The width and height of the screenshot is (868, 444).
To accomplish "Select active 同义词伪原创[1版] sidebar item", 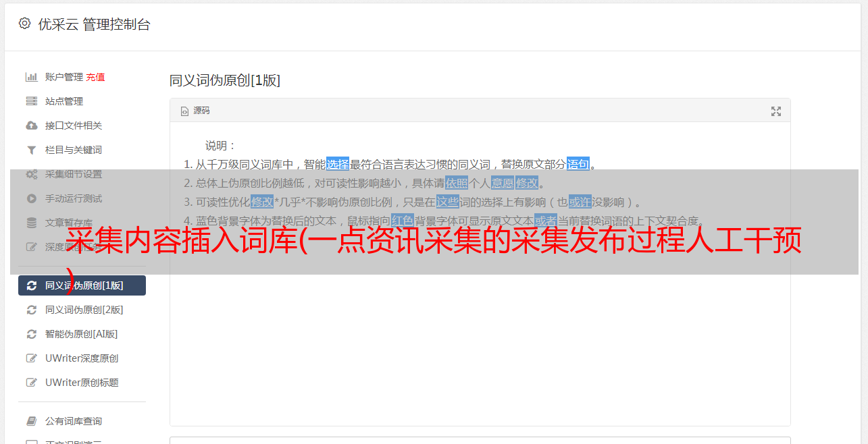I will (82, 285).
